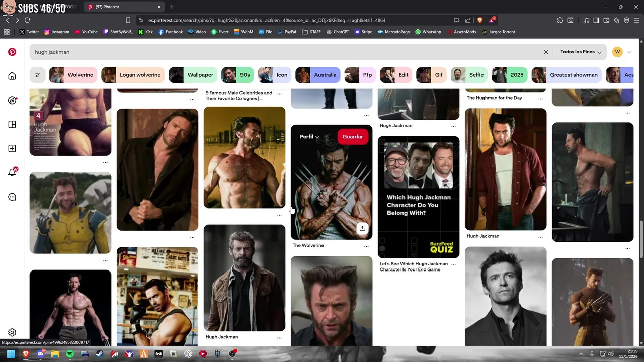Select the Selfie filter chip
This screenshot has height=362, width=644.
click(469, 75)
